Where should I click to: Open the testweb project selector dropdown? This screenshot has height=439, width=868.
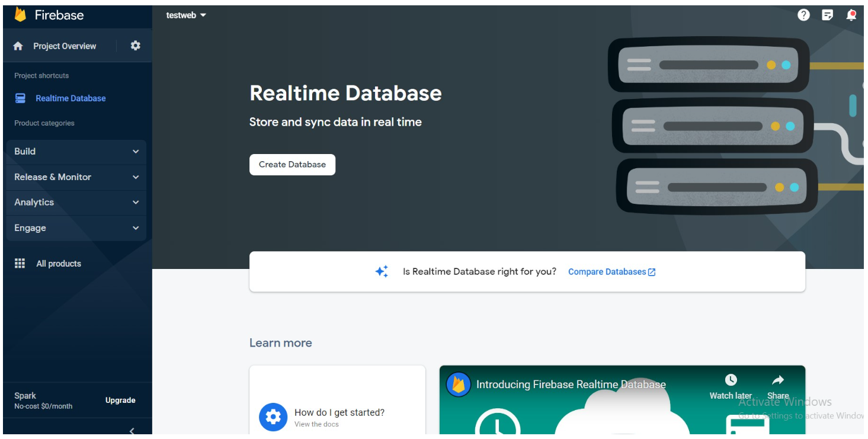(x=186, y=15)
